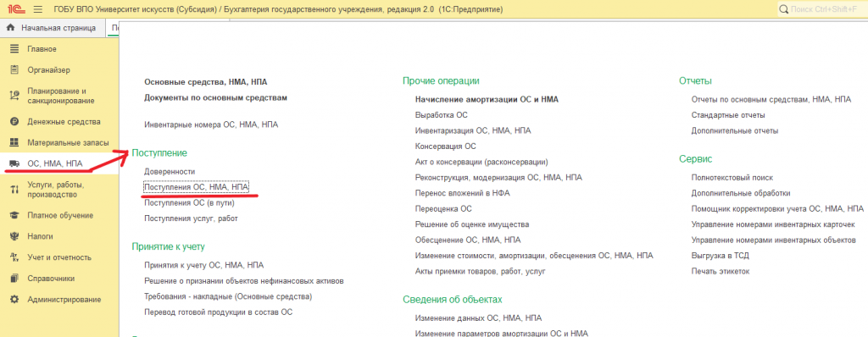Open Помощник корректировки учета ОС, НМА, НПА

pos(778,208)
